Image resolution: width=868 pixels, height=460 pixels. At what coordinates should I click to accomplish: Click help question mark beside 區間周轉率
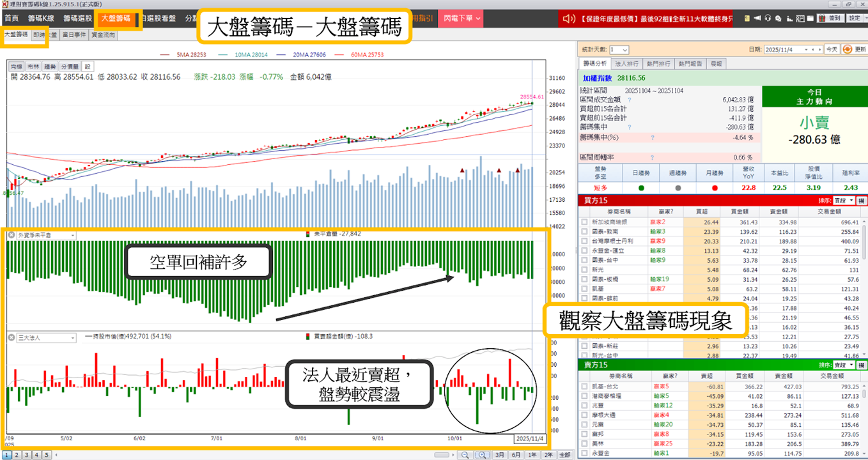click(x=653, y=157)
